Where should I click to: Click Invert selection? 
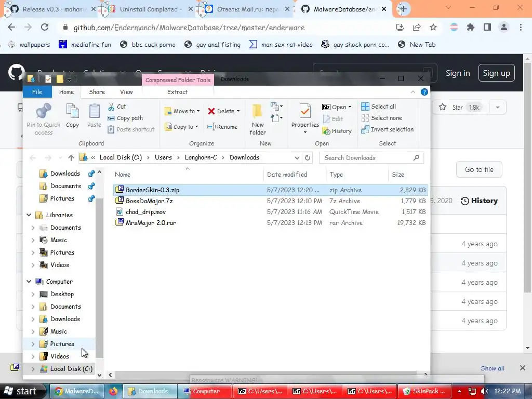click(387, 129)
